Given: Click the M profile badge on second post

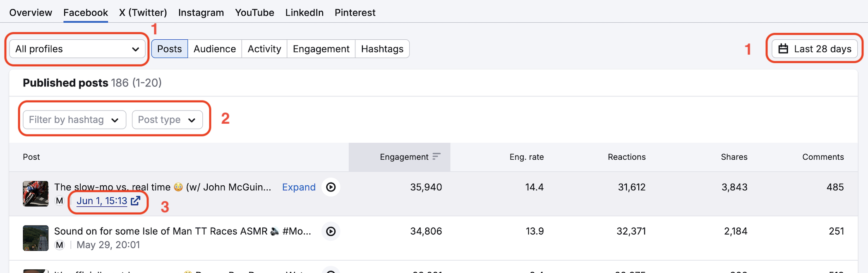Looking at the screenshot, I should 60,245.
